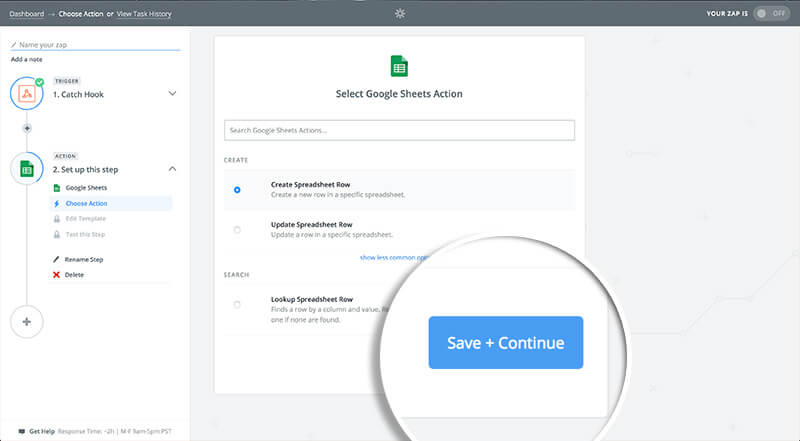Click the chat icon beside Get Help
The width and height of the screenshot is (800, 441).
coord(21,431)
